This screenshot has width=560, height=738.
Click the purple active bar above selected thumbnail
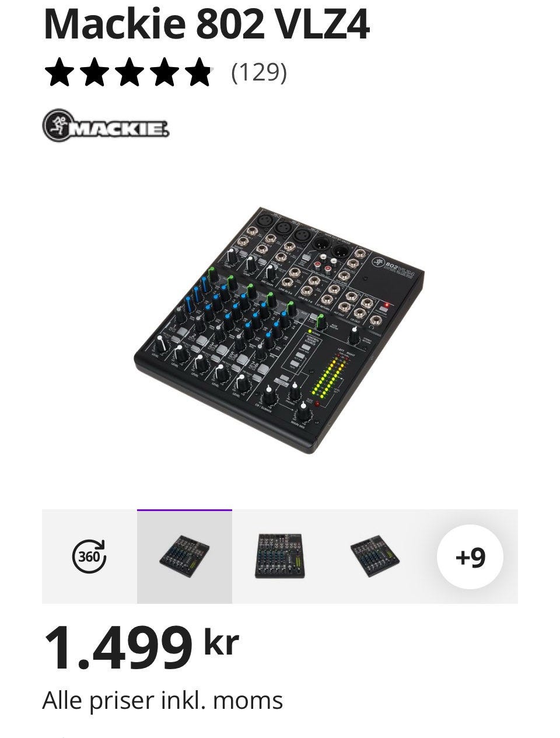tap(184, 510)
